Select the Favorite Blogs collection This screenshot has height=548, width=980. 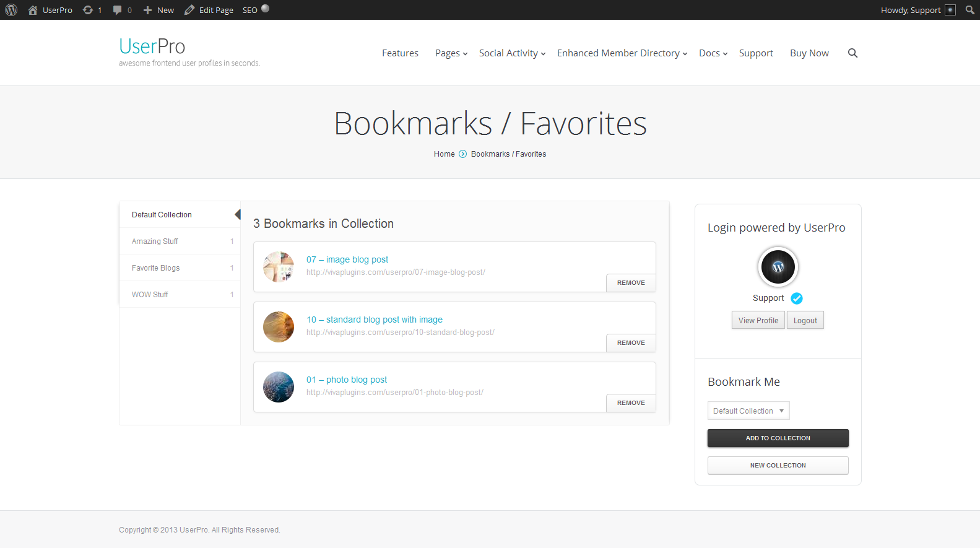tap(180, 268)
